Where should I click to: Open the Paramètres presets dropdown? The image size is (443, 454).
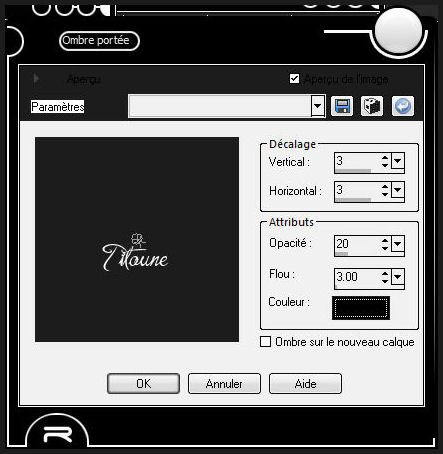(x=317, y=106)
